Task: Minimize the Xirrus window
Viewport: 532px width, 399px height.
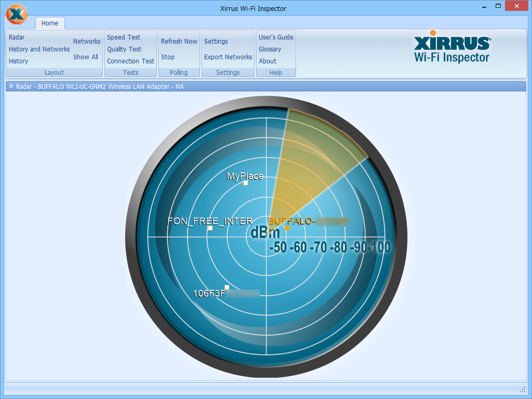Action: [484, 6]
